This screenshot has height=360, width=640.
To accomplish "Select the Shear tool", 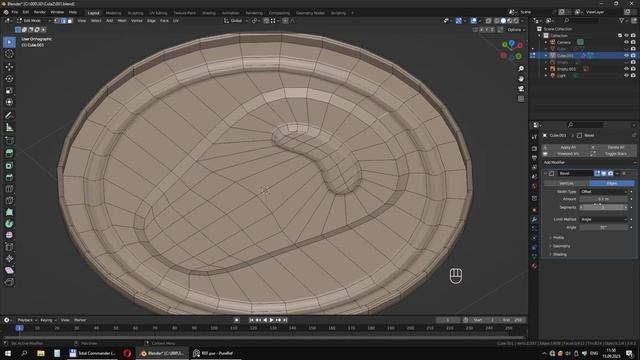I will pos(9,270).
